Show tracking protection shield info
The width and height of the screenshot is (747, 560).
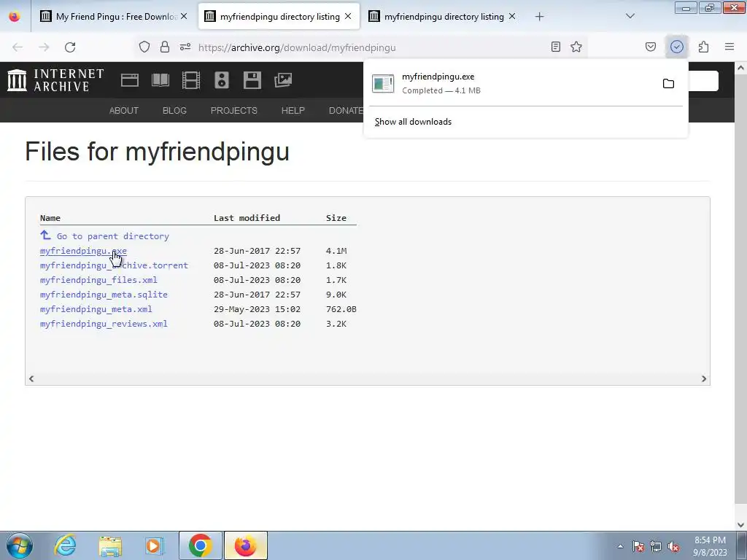click(144, 47)
